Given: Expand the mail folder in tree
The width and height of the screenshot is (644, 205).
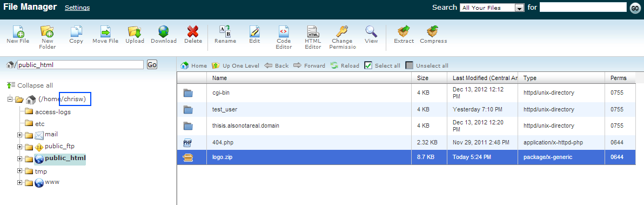Looking at the screenshot, I should pyautogui.click(x=19, y=135).
